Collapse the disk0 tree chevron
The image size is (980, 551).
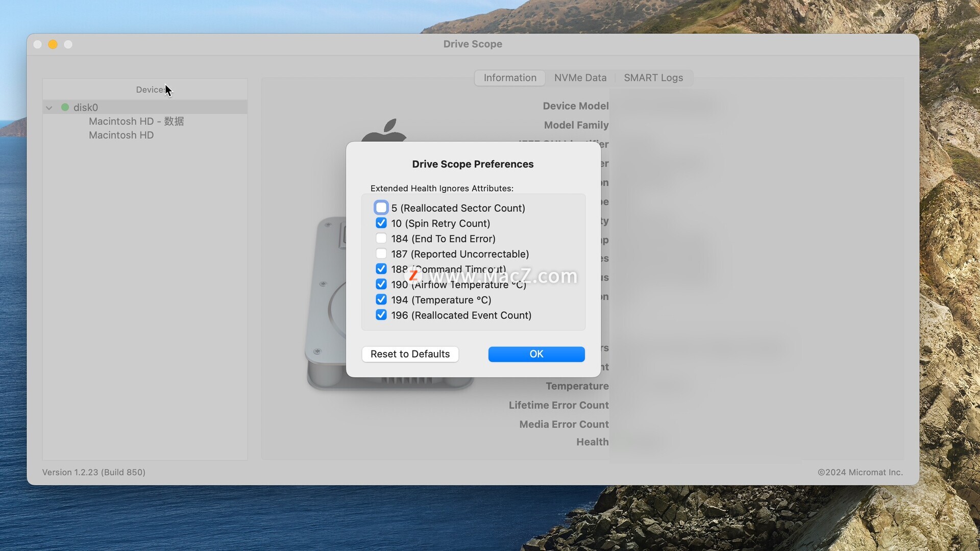49,108
